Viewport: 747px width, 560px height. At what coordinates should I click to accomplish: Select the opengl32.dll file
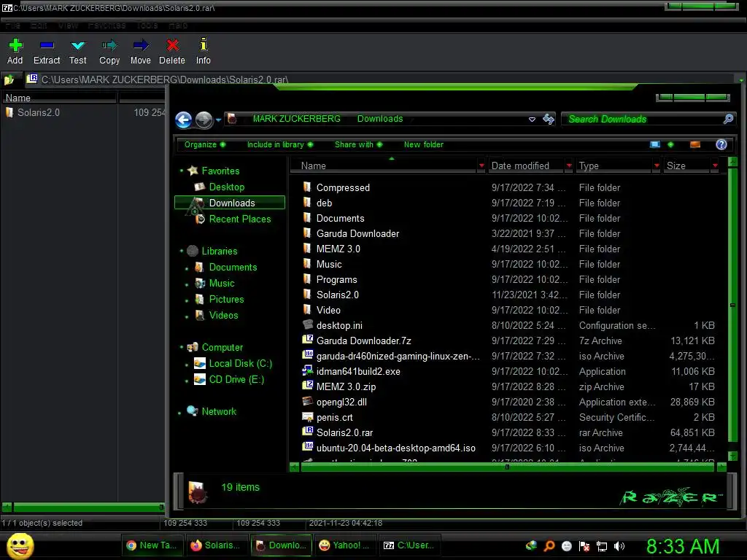[x=341, y=402]
